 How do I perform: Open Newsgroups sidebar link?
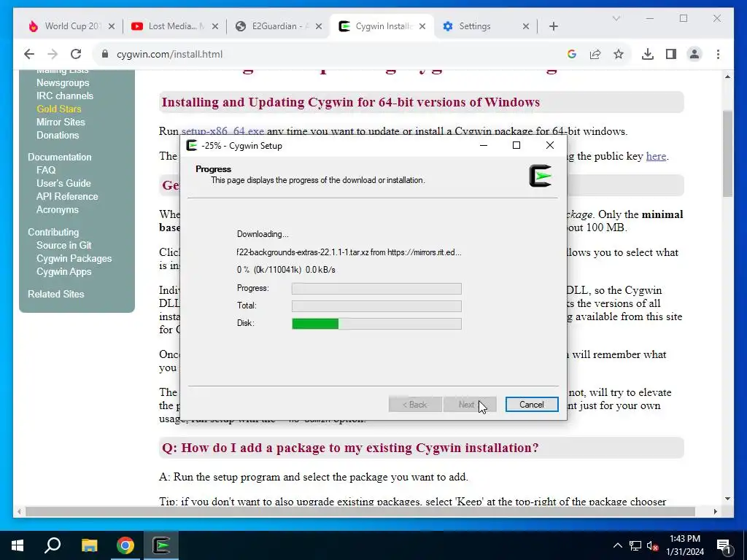click(x=63, y=83)
